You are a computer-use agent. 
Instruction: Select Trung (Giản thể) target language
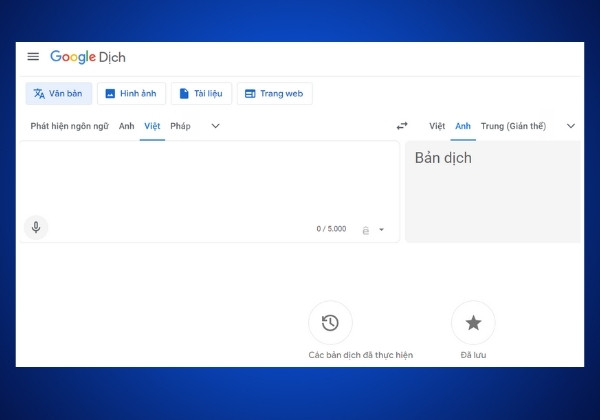coord(513,126)
